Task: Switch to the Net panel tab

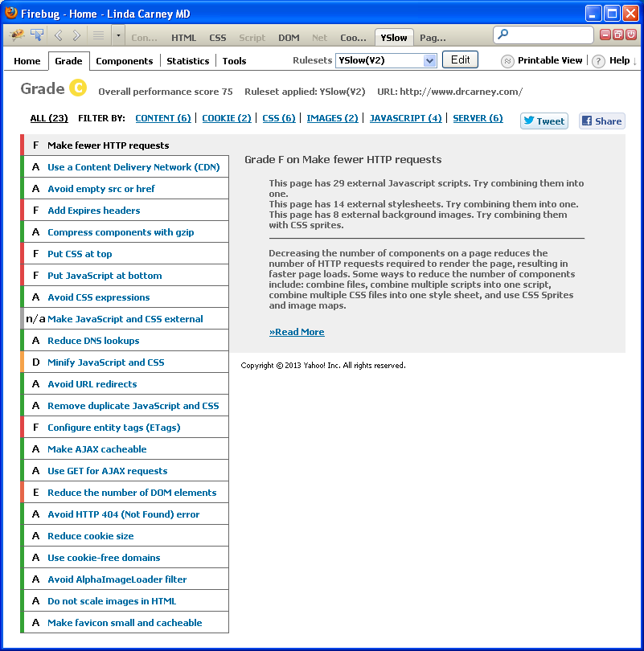Action: (319, 38)
